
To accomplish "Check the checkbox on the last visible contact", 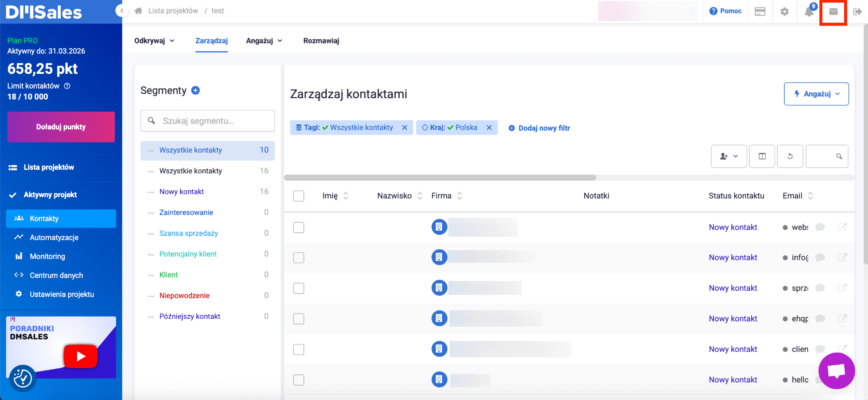I will pos(299,380).
